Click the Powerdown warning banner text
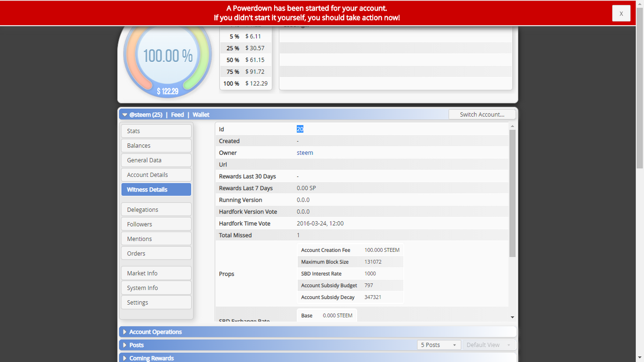644x362 pixels. point(306,13)
